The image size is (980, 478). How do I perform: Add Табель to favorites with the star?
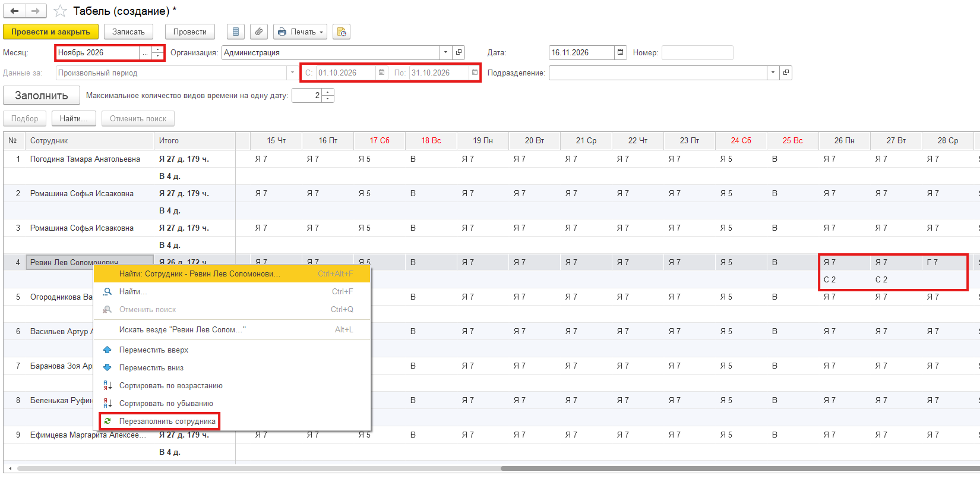tap(60, 11)
